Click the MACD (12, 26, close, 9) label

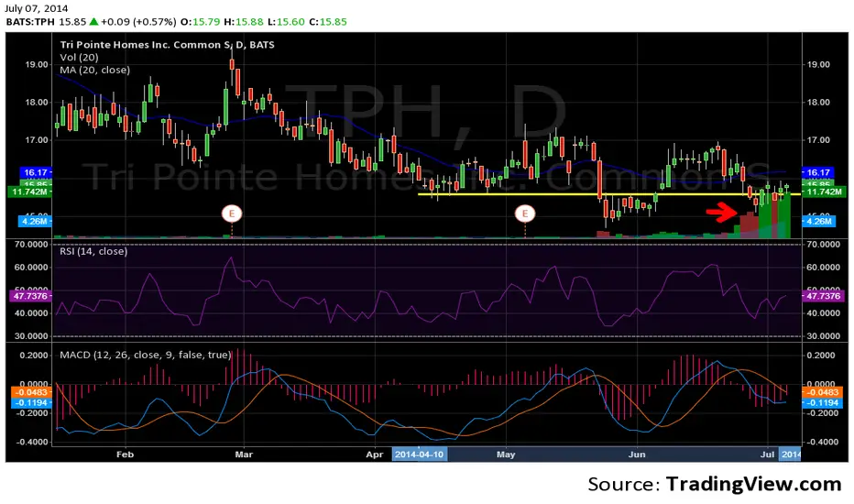point(146,355)
